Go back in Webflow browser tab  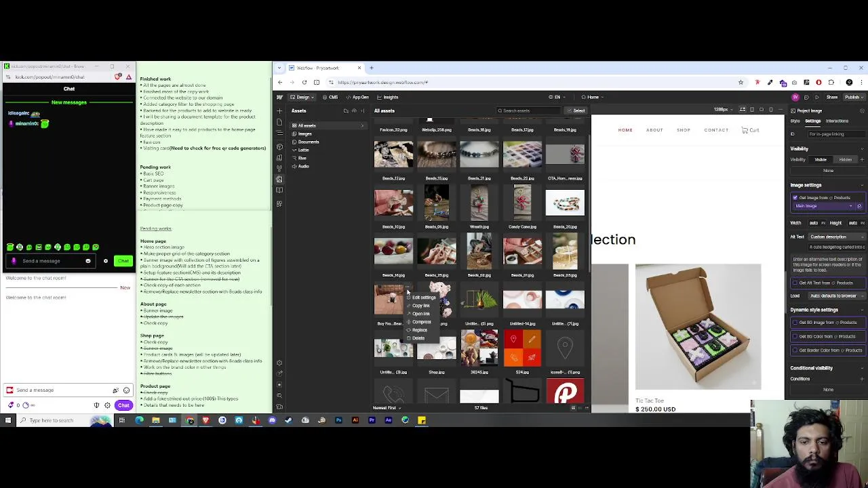coord(280,82)
